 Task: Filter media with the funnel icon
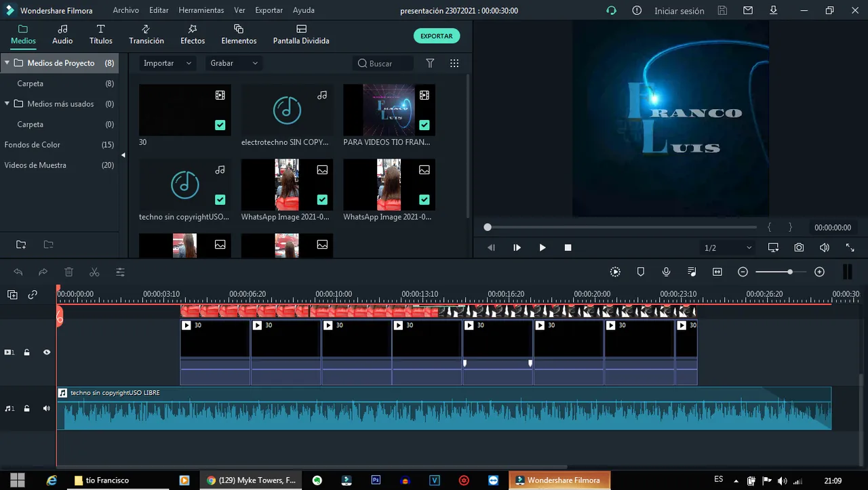pos(430,63)
